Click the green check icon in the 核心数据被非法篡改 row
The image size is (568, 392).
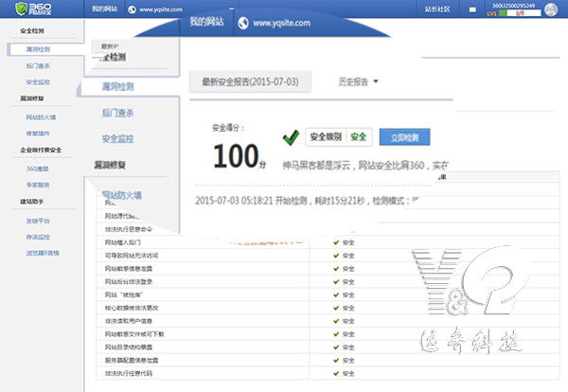(336, 308)
